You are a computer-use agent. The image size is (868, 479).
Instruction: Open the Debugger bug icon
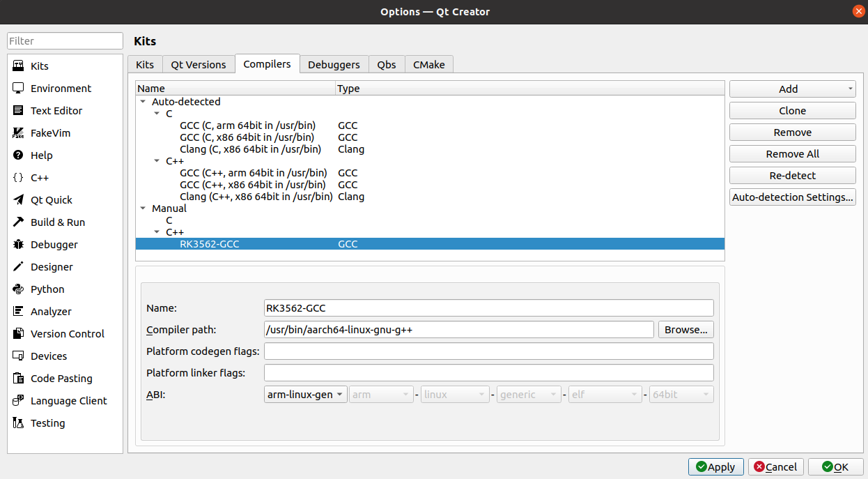coord(18,244)
